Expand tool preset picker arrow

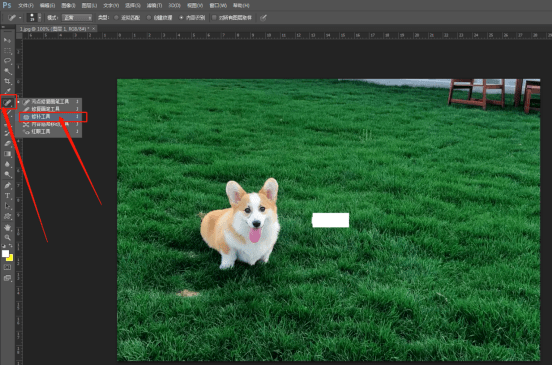[20, 18]
